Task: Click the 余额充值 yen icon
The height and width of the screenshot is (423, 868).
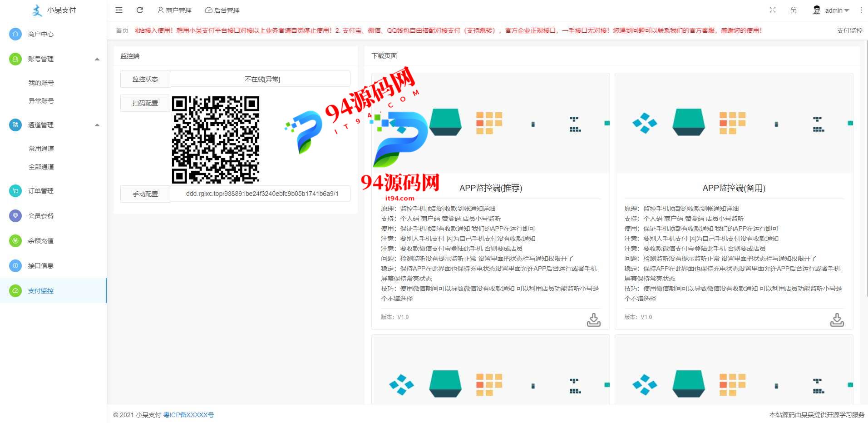Action: 15,241
